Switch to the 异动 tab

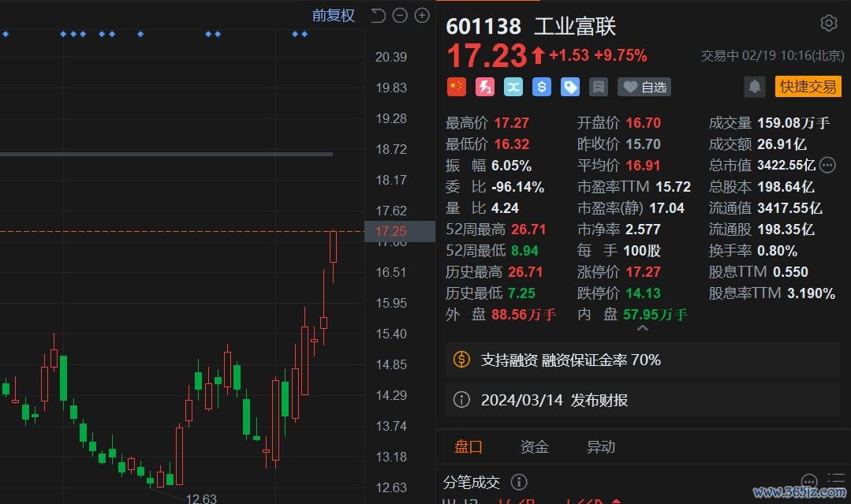click(601, 446)
